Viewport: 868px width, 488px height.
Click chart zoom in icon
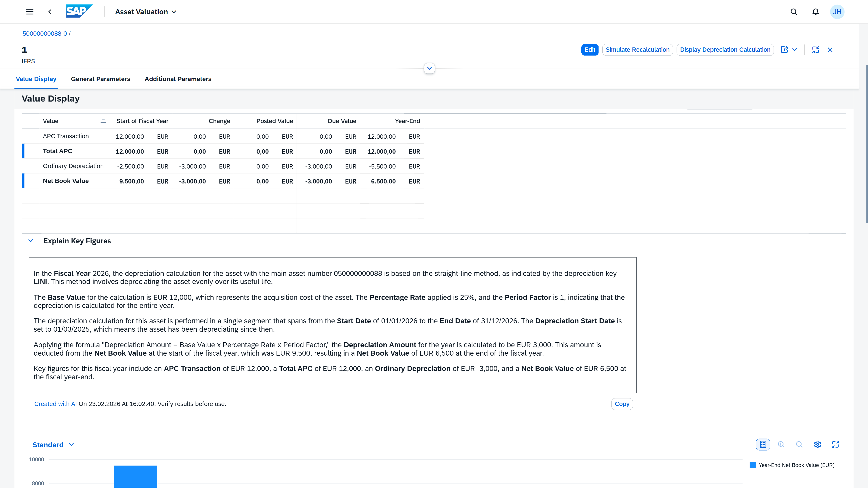781,445
